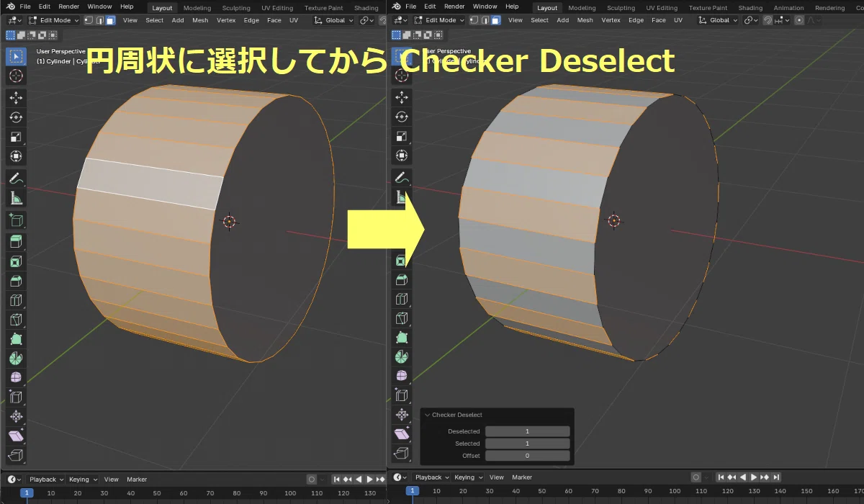This screenshot has width=864, height=504.
Task: Select the Move tool in left window
Action: tap(16, 97)
